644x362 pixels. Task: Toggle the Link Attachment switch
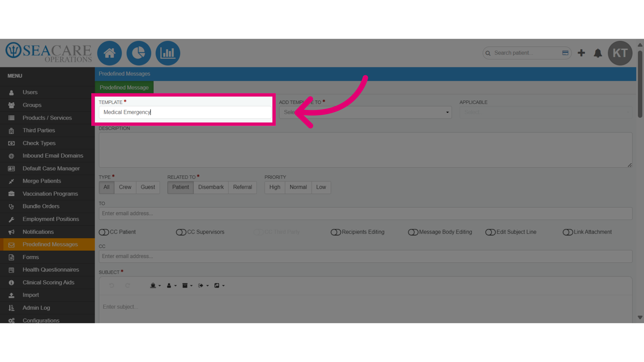(568, 232)
